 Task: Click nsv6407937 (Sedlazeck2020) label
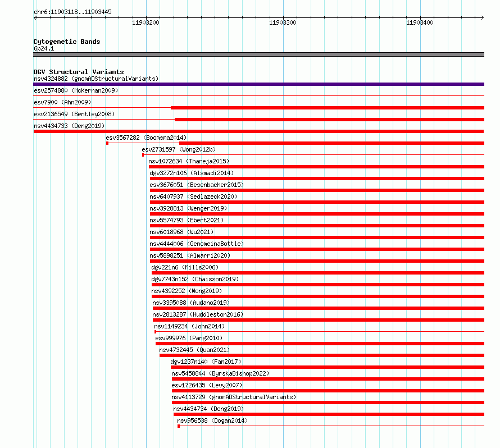pyautogui.click(x=193, y=196)
